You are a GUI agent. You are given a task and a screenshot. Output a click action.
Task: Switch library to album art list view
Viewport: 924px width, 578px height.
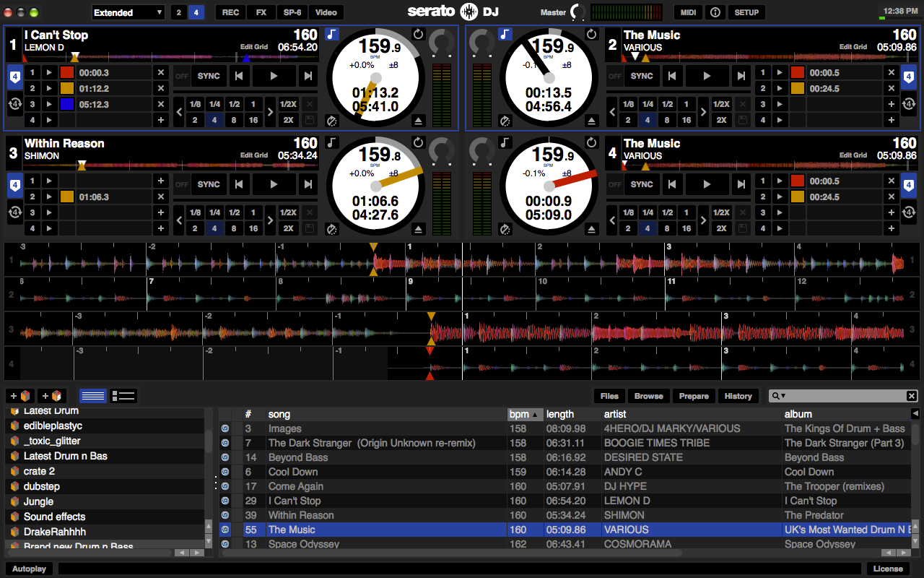tap(123, 396)
